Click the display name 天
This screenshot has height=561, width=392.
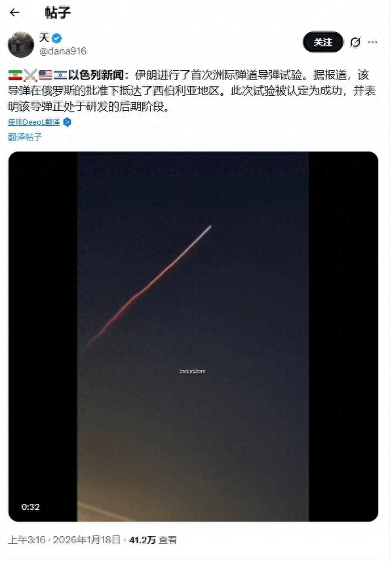pos(44,37)
